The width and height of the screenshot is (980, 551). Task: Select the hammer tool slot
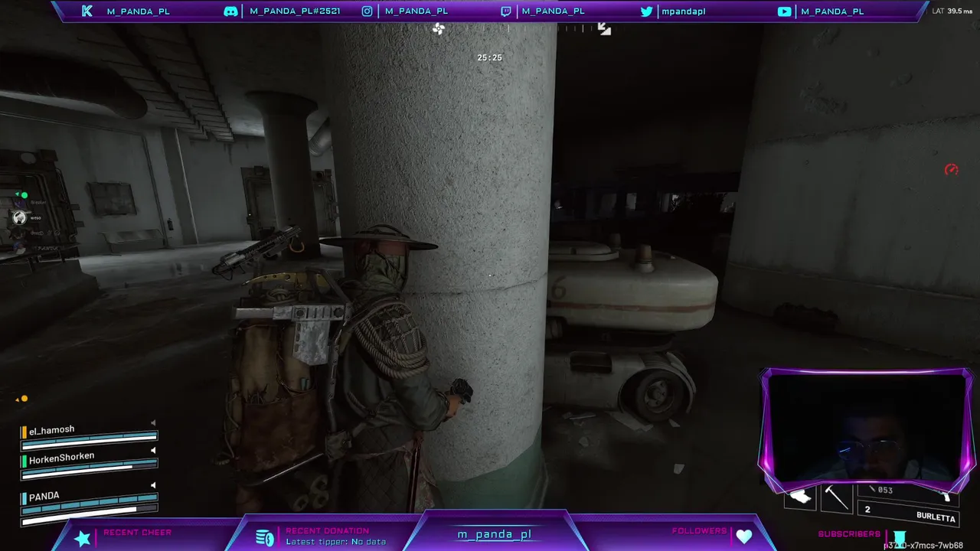click(x=836, y=498)
